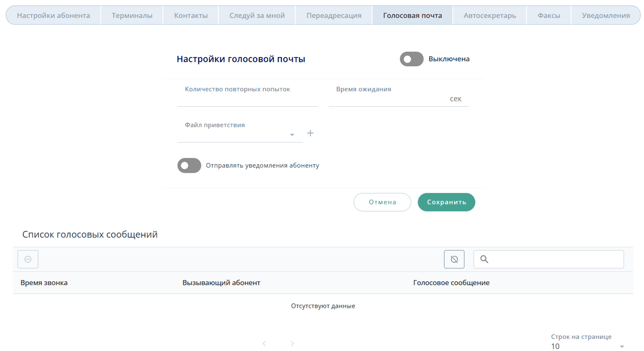The width and height of the screenshot is (644, 351).
Task: Click into the Время ожидания field
Action: (387, 99)
